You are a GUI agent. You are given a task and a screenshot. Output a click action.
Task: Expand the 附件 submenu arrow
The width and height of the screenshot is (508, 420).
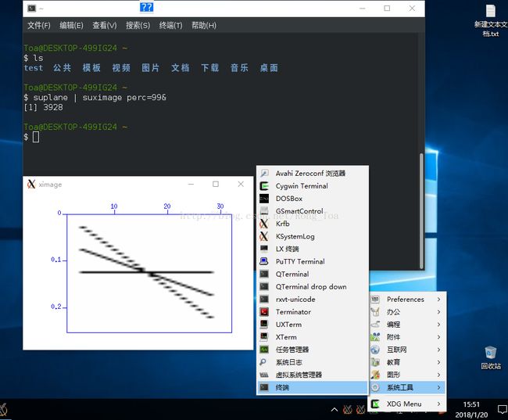438,337
